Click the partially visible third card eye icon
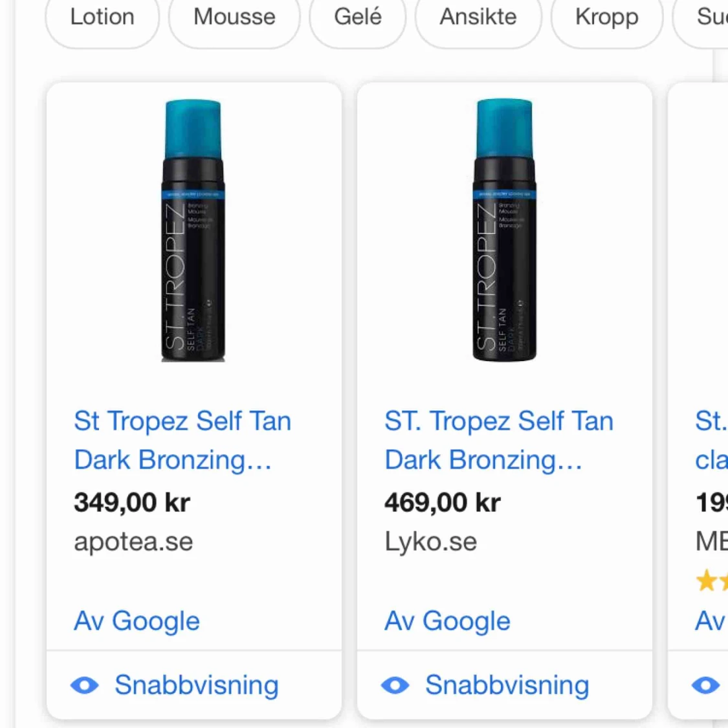Image resolution: width=728 pixels, height=728 pixels. pos(705,685)
